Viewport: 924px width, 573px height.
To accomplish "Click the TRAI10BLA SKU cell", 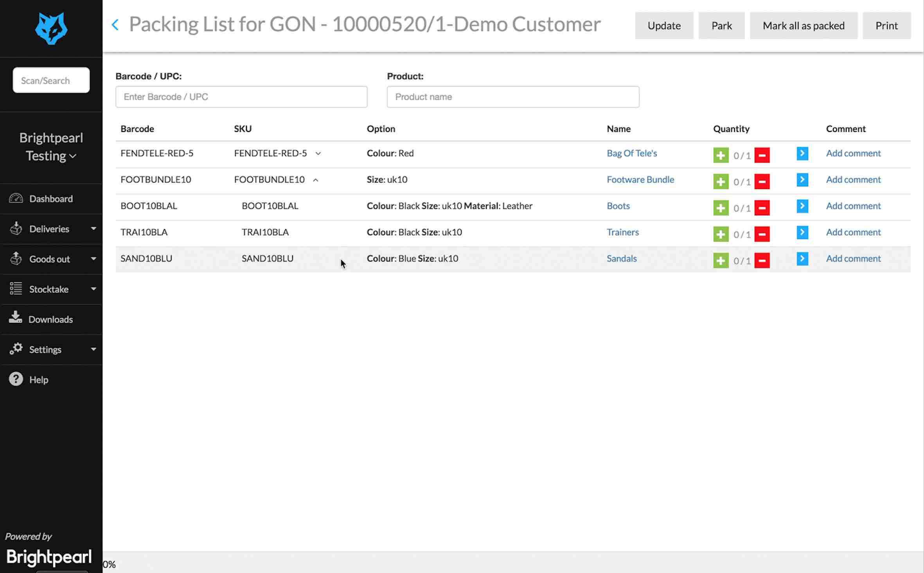I will tap(265, 232).
